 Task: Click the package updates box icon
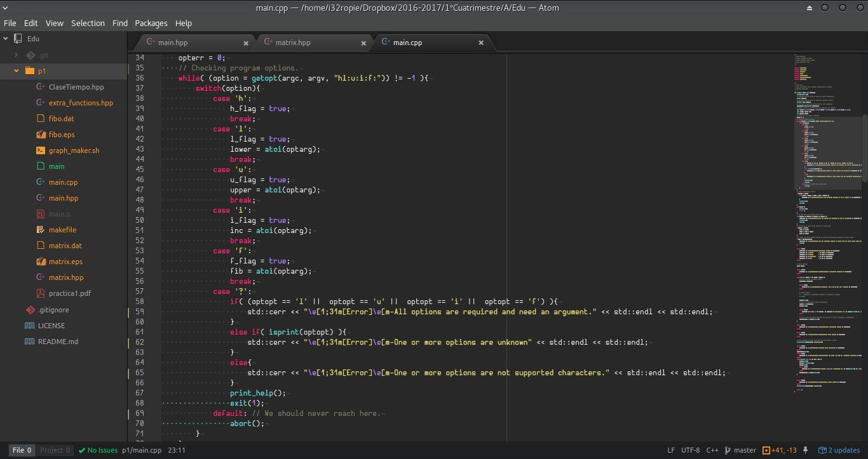[x=822, y=450]
